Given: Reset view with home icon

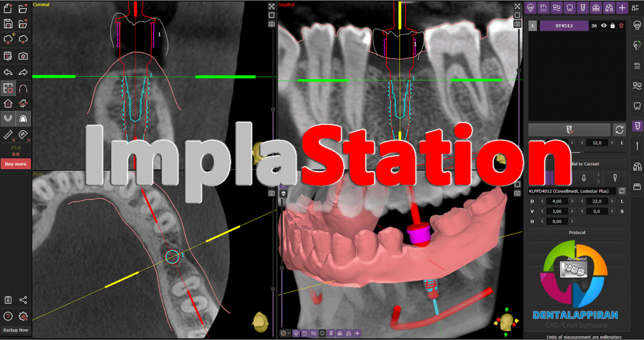Looking at the screenshot, I should (x=8, y=103).
